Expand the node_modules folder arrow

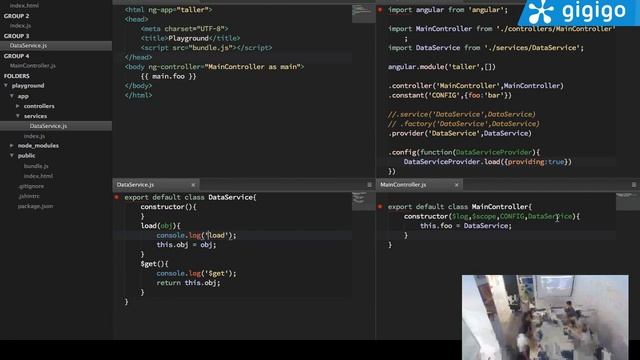point(12,146)
